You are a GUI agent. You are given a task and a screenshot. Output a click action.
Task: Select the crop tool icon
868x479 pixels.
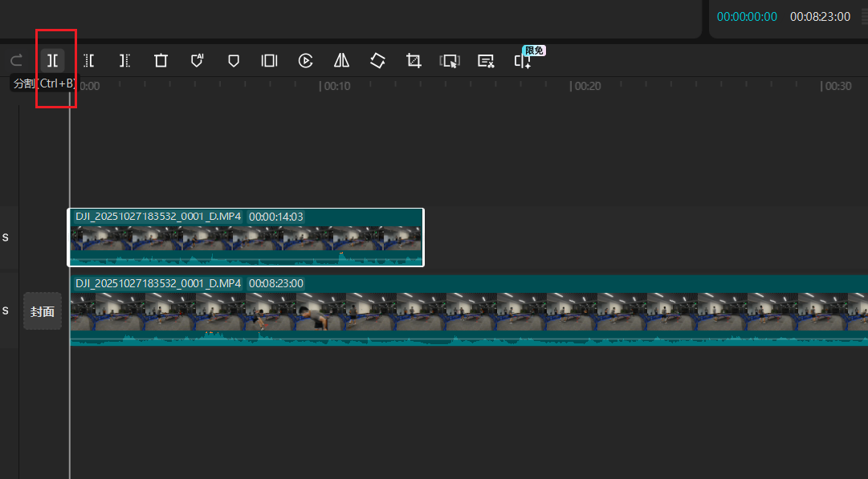[414, 61]
